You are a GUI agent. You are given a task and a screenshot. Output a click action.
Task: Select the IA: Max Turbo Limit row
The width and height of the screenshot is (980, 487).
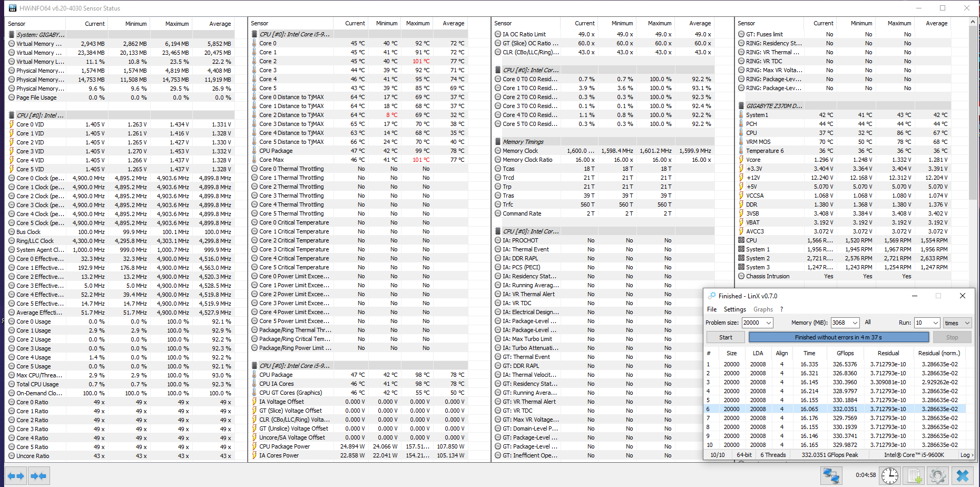tap(603, 339)
